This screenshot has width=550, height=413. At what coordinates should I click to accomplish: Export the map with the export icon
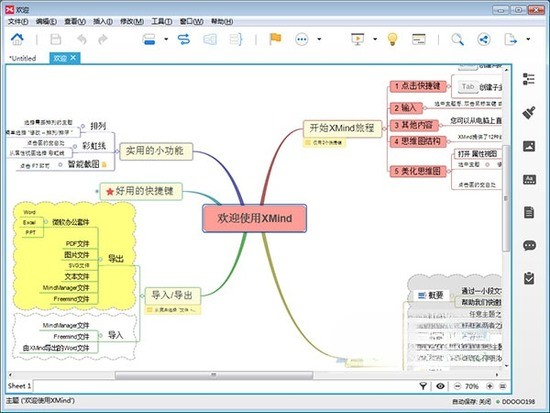click(510, 39)
